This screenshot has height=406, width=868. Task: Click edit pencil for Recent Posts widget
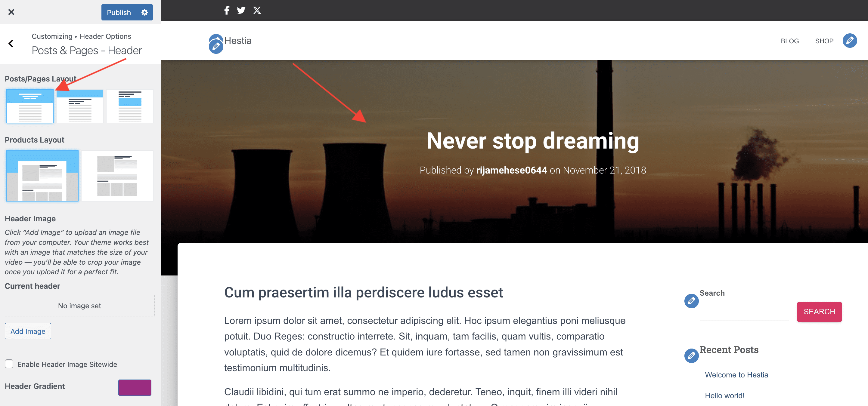pyautogui.click(x=691, y=355)
